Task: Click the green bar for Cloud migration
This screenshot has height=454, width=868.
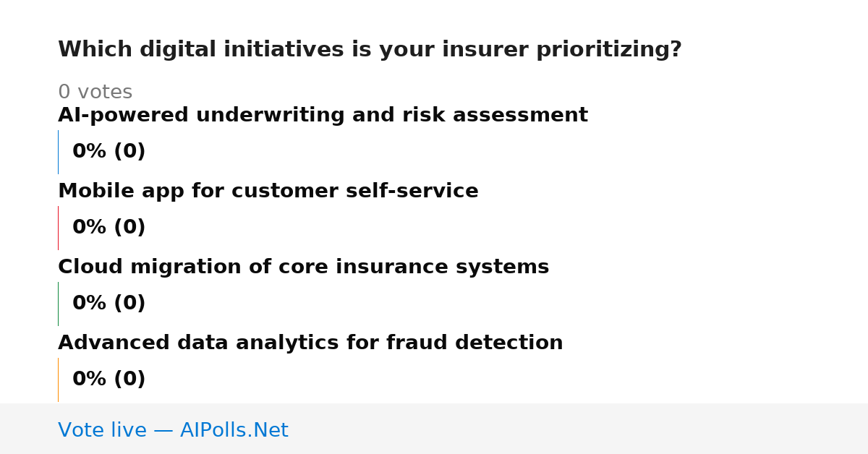Action: [x=58, y=304]
